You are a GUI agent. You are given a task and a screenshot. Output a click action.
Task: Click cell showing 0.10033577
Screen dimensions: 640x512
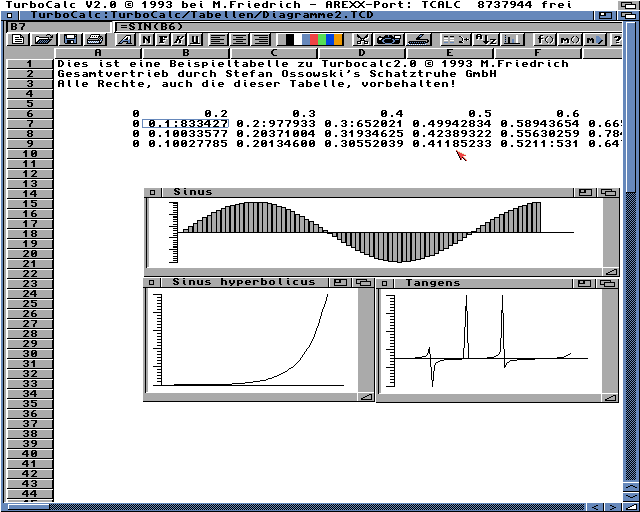[188, 134]
